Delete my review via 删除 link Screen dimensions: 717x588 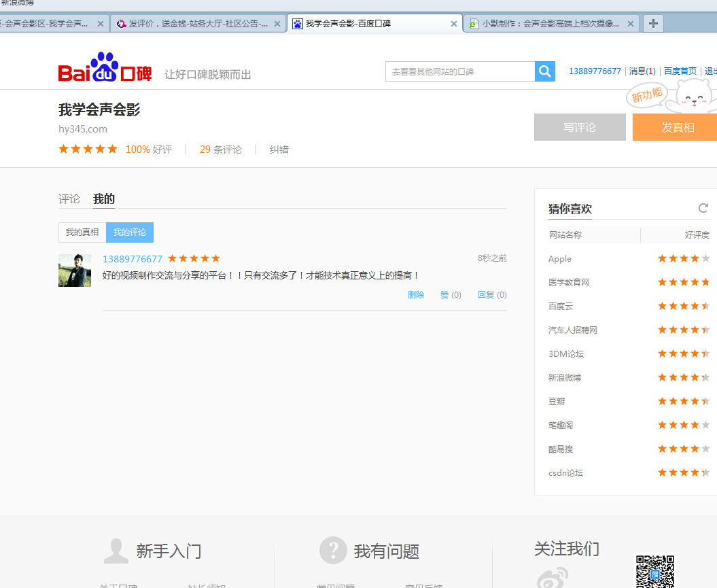pos(416,295)
